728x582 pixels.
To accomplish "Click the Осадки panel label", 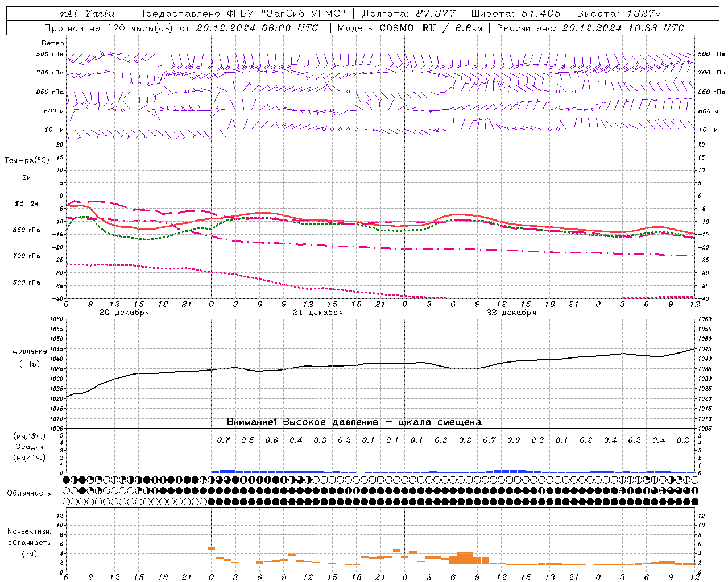I will [x=30, y=447].
